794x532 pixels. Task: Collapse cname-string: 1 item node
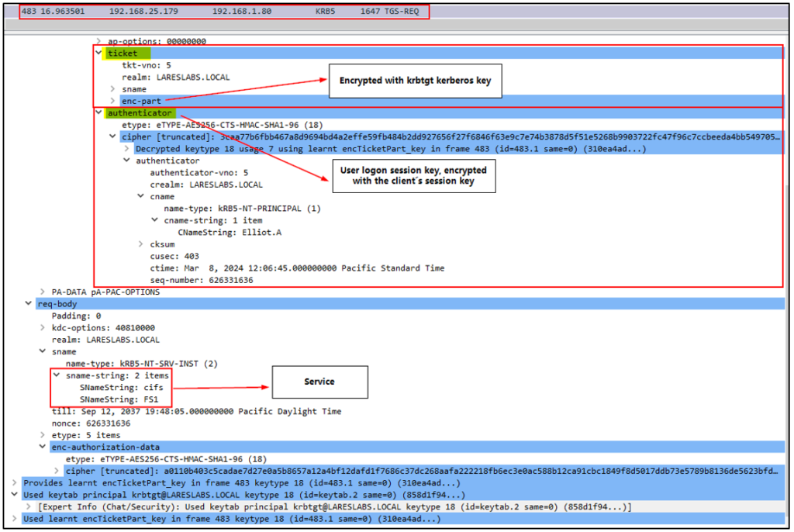155,220
